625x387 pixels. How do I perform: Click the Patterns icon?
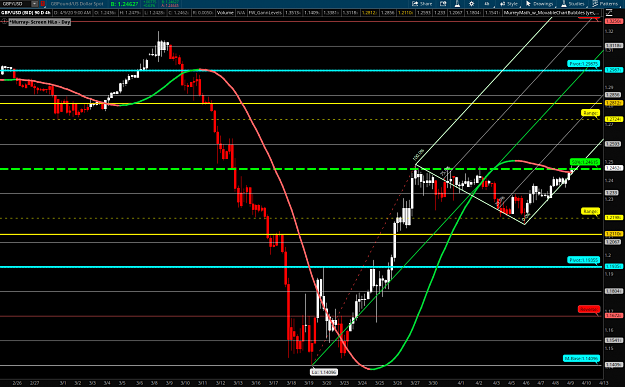click(x=595, y=4)
